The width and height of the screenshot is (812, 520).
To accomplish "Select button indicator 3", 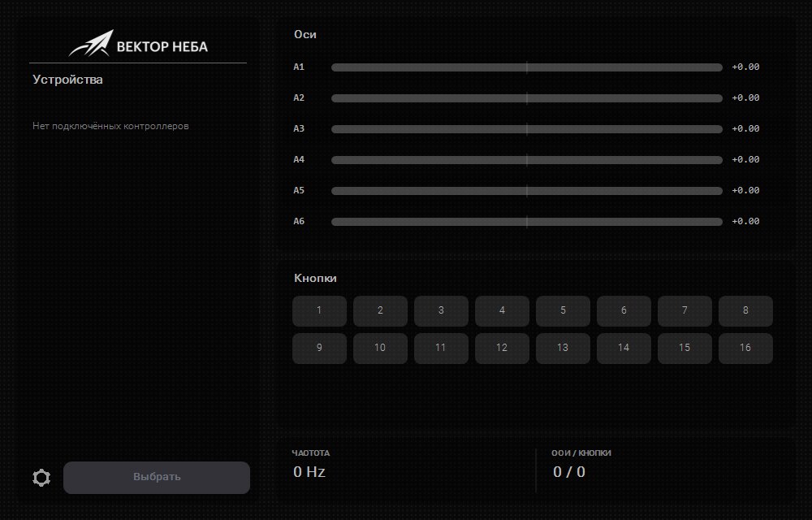I will pos(441,310).
